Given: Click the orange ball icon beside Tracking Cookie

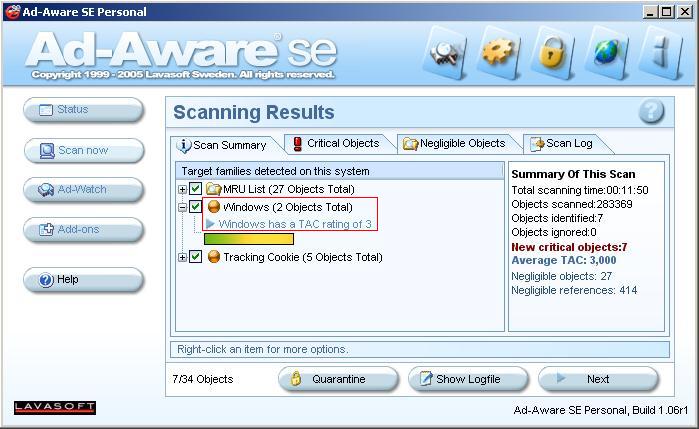Looking at the screenshot, I should [214, 257].
